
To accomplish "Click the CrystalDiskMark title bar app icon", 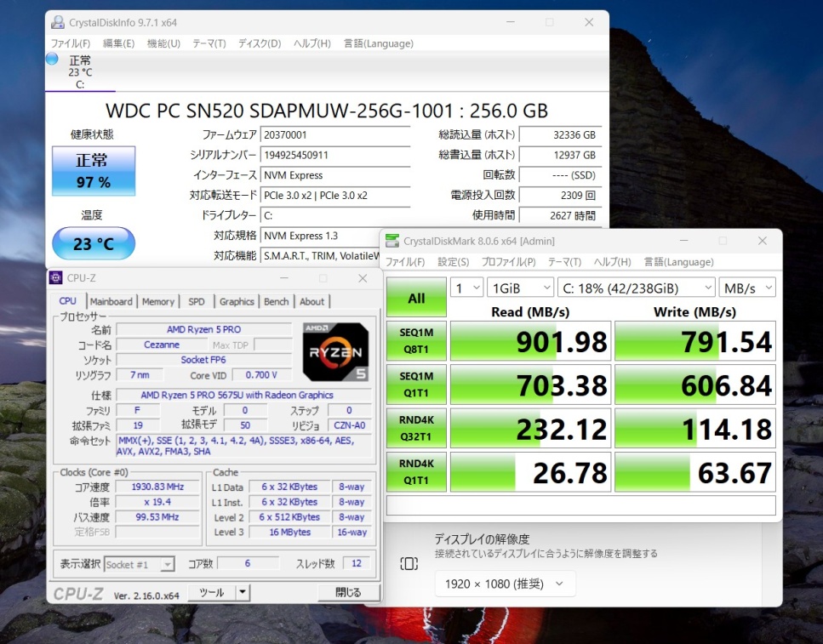I will [x=392, y=241].
